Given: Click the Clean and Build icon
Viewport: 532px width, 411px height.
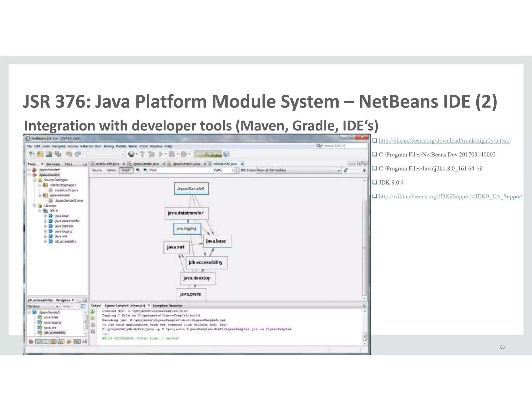Looking at the screenshot, I should click(x=151, y=154).
